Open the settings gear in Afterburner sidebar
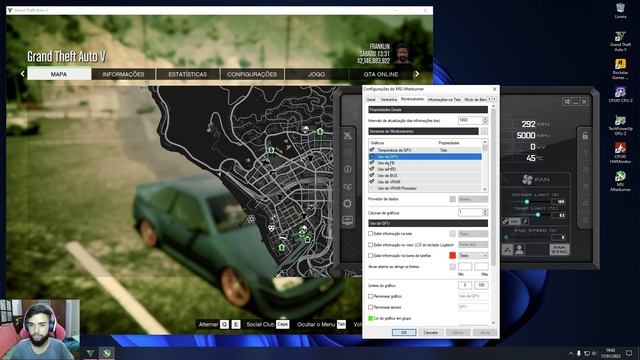Image resolution: width=640 pixels, height=360 pixels. [x=347, y=203]
